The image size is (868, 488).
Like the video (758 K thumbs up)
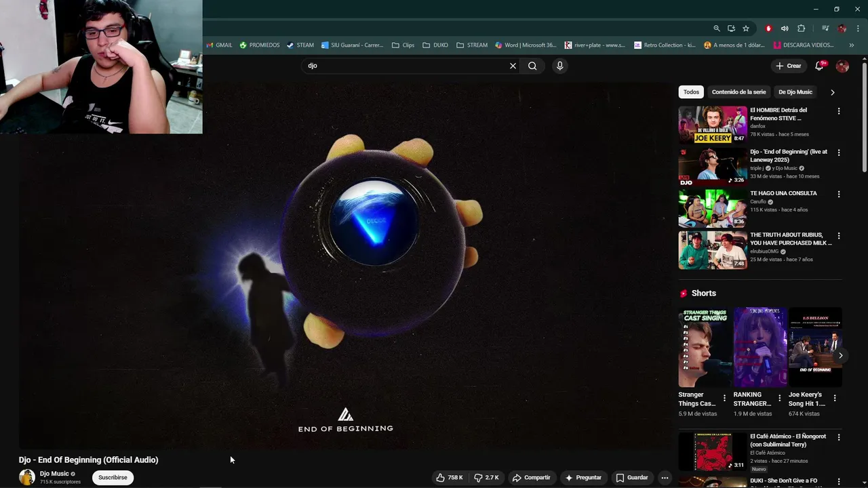tap(450, 478)
